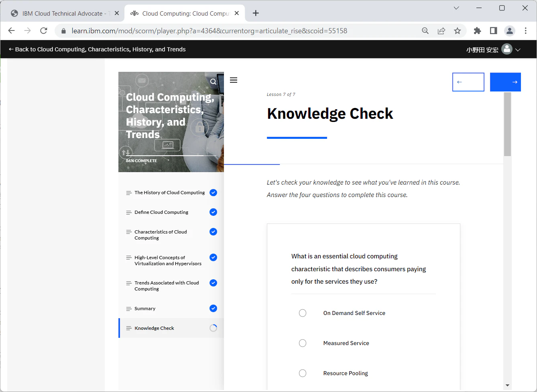
Task: Click Virtualization and Hypervisors completed checkmark
Action: tap(214, 258)
